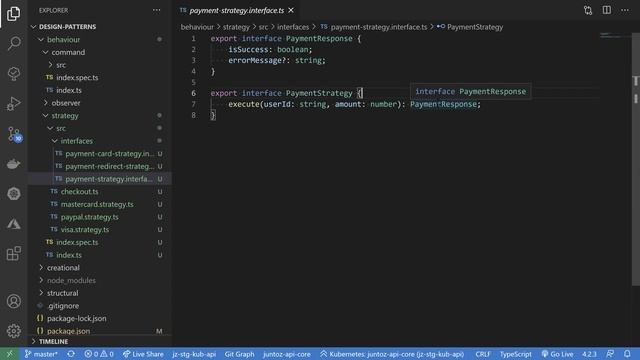Open .gitignore file

[x=63, y=306]
